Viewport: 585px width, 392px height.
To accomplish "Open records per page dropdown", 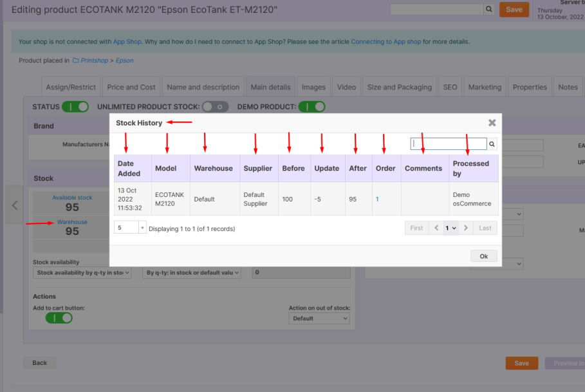I will tap(130, 228).
